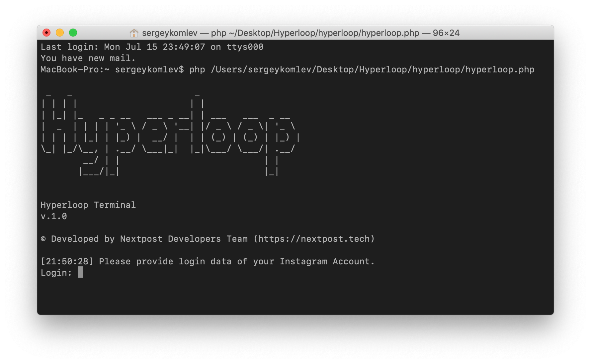Minimize the Terminal using yellow button
Viewport: 591px width, 364px height.
click(x=60, y=33)
